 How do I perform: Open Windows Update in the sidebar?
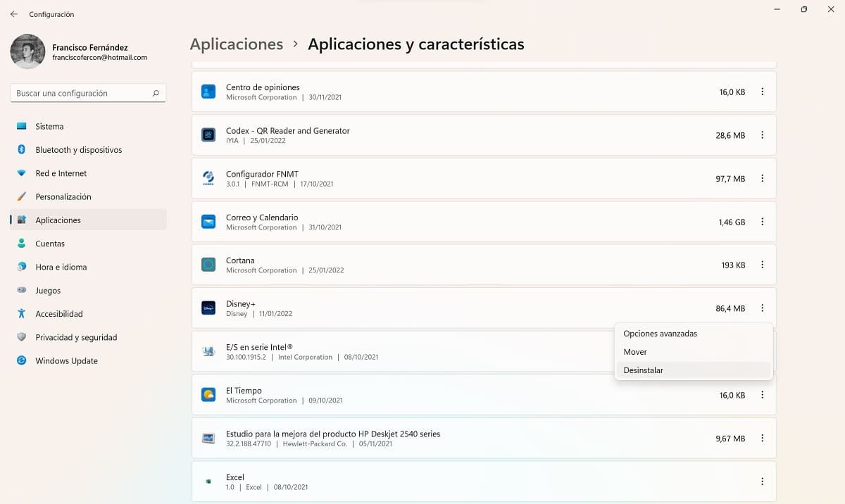(66, 361)
